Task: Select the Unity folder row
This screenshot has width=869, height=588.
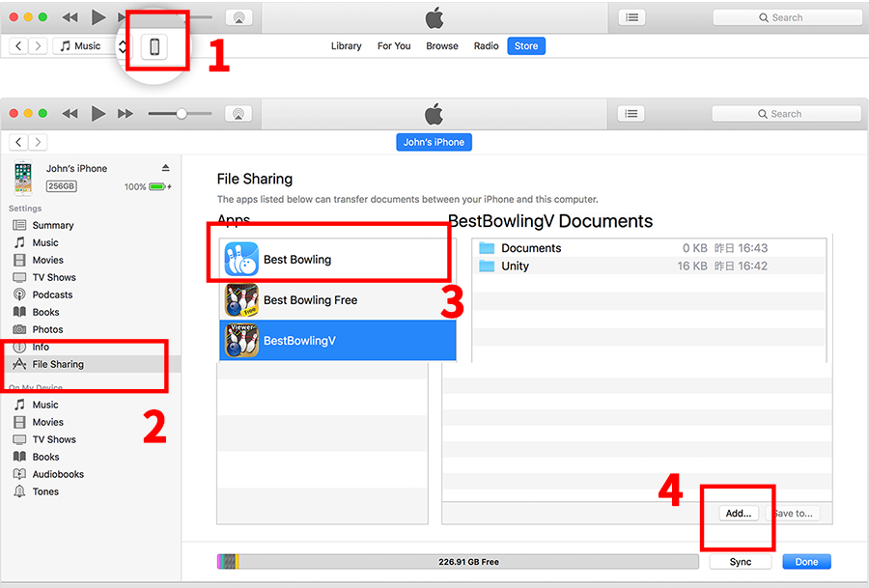Action: [649, 266]
